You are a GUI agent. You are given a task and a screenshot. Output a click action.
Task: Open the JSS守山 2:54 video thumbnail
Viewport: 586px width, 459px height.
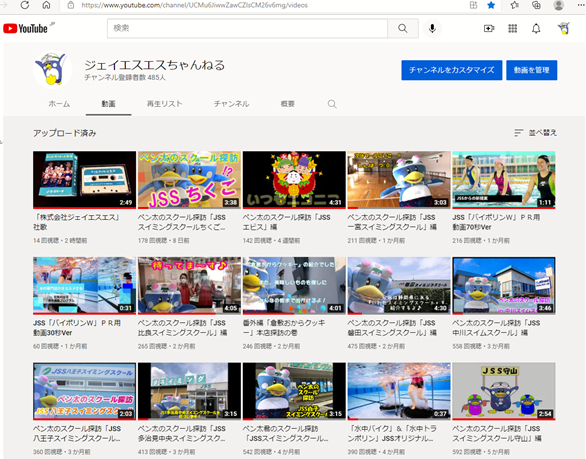(504, 391)
